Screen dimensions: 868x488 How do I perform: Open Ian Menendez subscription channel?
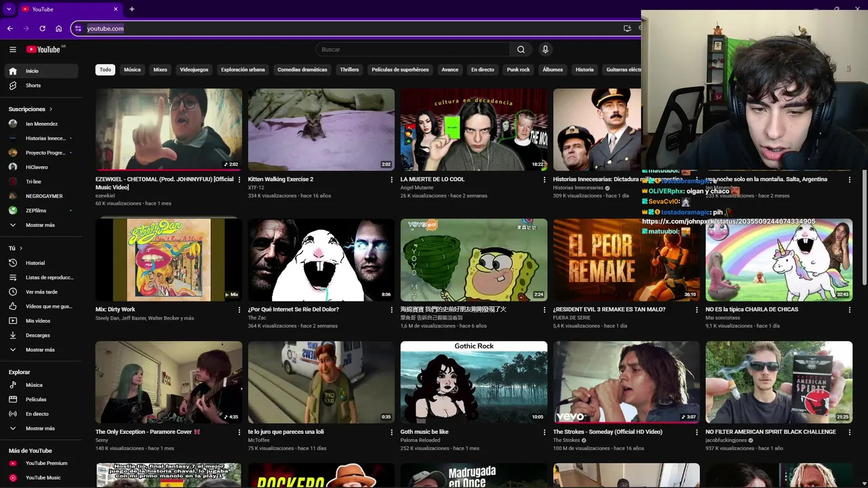42,124
